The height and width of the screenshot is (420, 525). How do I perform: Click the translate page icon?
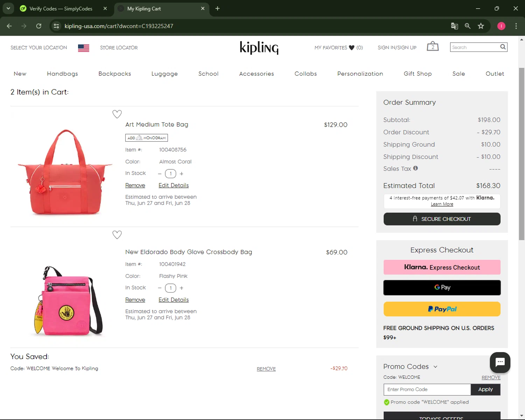point(454,26)
